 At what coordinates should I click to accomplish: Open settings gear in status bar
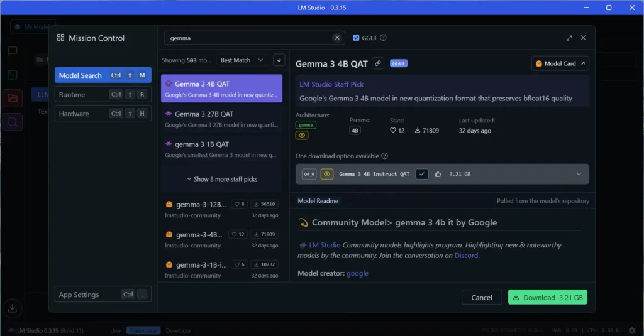[x=631, y=330]
